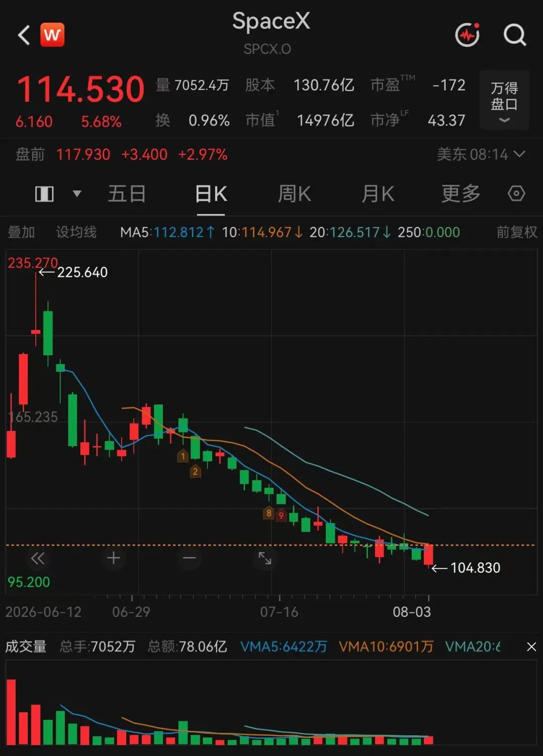
Task: Tap the VMA5:6422万 volume average
Action: coord(284,646)
